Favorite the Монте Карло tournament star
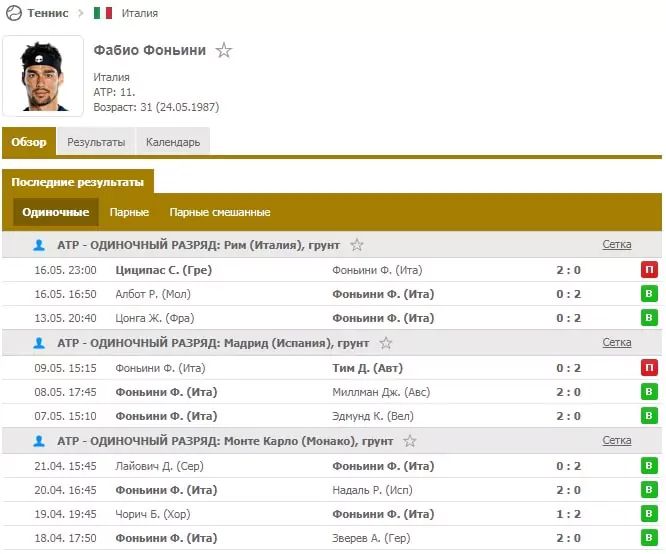666x554 pixels. click(x=409, y=441)
